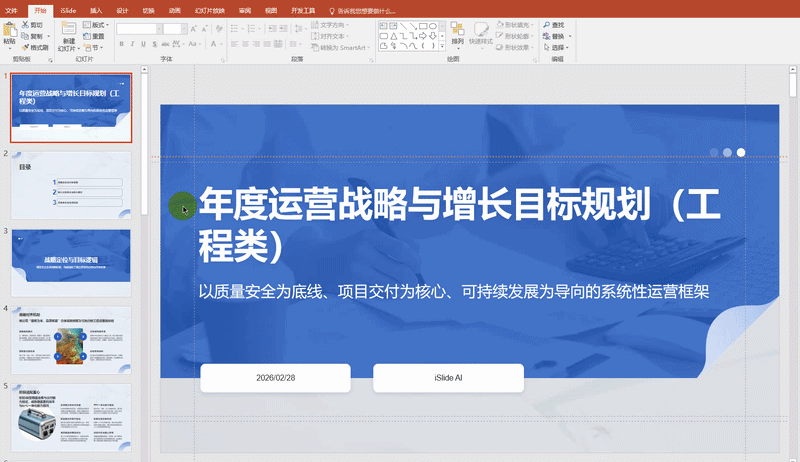Select the Arrow line shape
The image size is (800, 462).
point(413,26)
